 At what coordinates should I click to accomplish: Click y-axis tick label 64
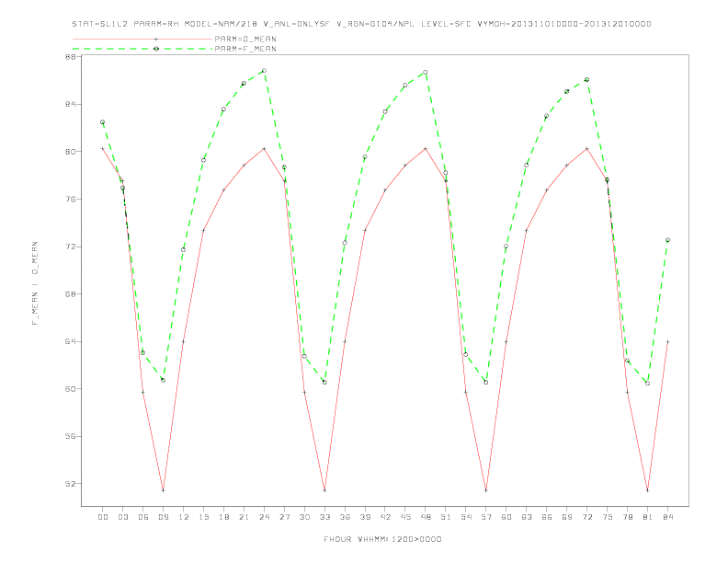point(71,341)
